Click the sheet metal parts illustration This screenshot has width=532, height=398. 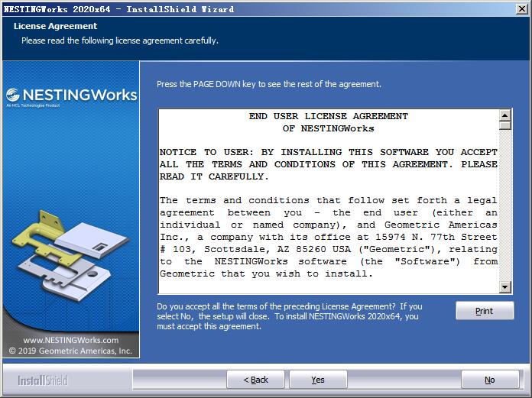[70, 256]
